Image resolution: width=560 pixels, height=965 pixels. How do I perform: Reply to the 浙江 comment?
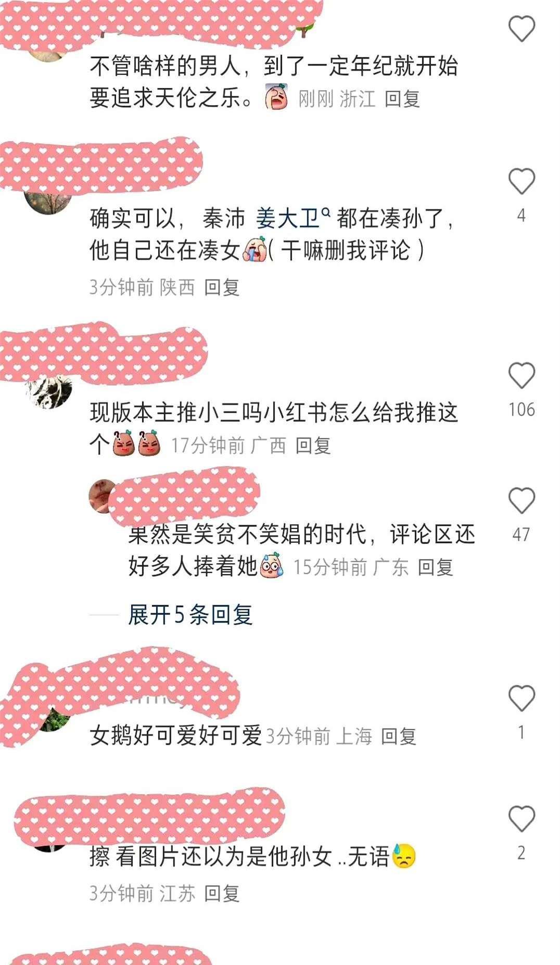402,98
